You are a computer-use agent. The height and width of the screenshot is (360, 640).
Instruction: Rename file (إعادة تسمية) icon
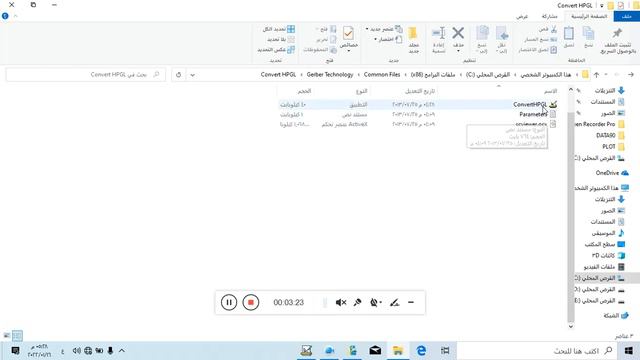tap(438, 40)
